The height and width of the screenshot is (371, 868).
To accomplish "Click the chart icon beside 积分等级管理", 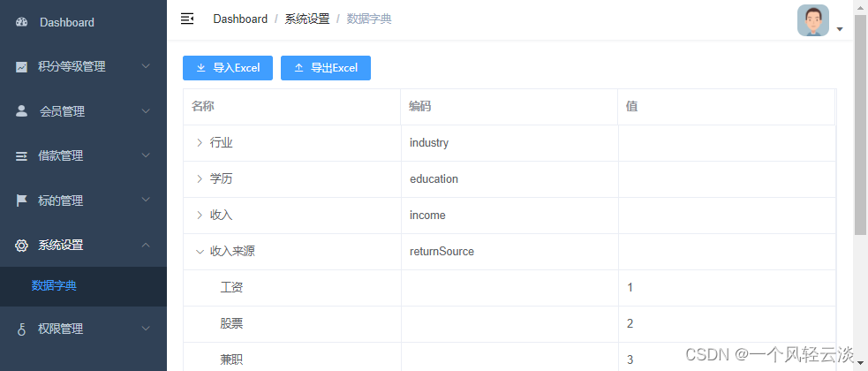I will pos(21,67).
